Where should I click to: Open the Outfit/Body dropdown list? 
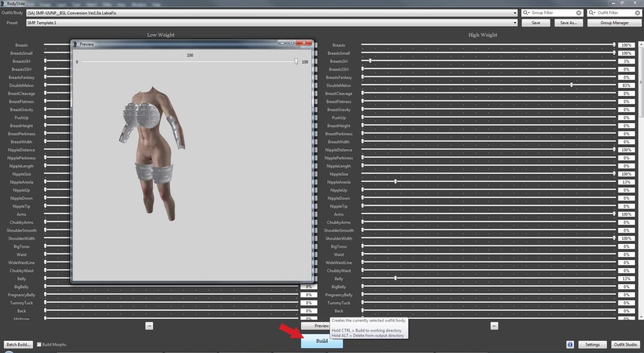coord(515,13)
